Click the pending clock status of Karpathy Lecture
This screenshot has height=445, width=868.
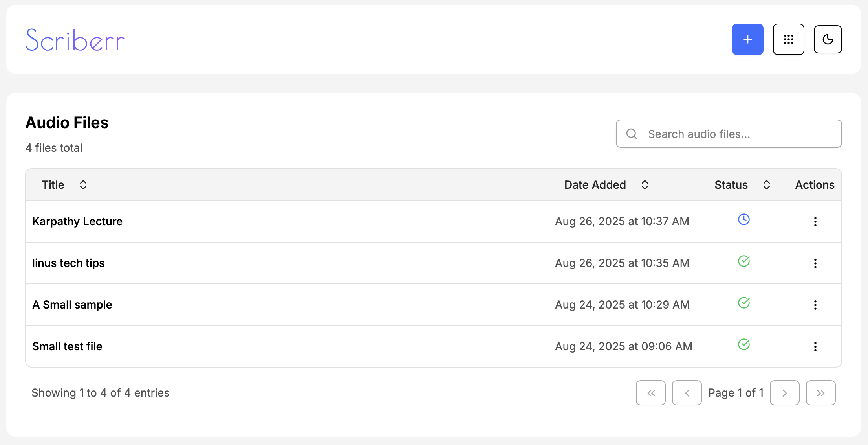(x=743, y=219)
